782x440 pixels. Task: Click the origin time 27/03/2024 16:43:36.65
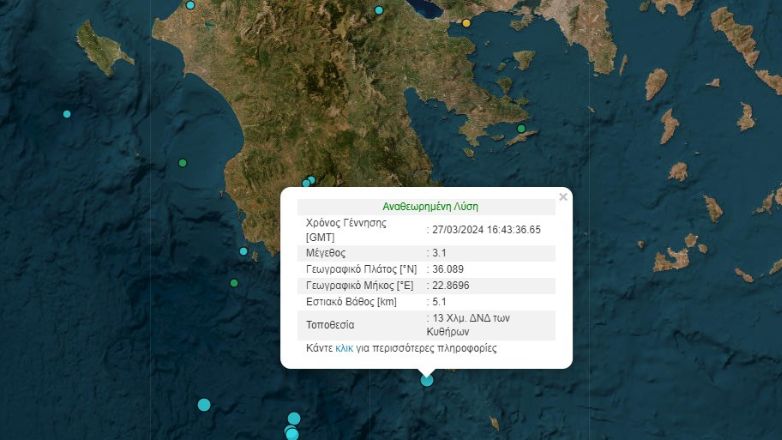(x=487, y=229)
